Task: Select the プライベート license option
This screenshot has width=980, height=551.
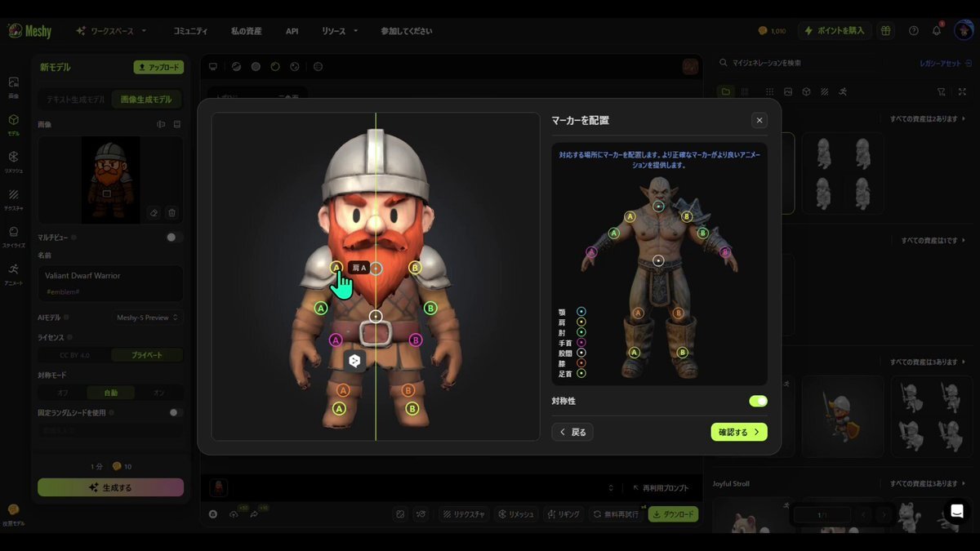Action: tap(147, 355)
